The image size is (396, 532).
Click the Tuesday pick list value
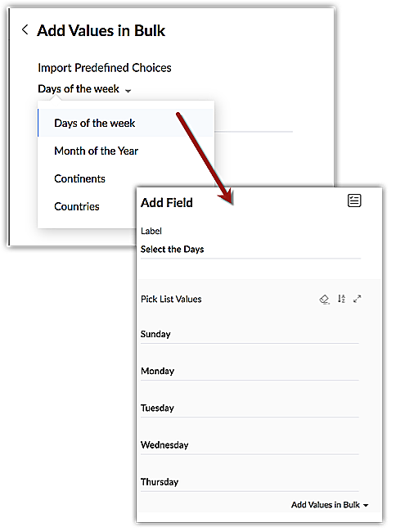(x=250, y=408)
